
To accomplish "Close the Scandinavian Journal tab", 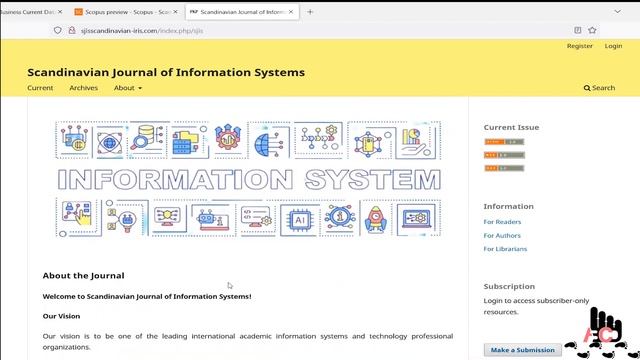I will 291,12.
